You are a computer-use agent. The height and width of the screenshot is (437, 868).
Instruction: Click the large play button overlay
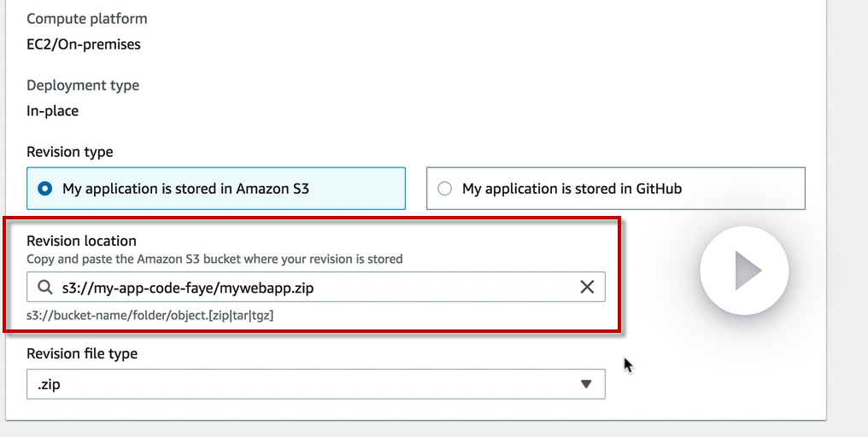(x=744, y=271)
